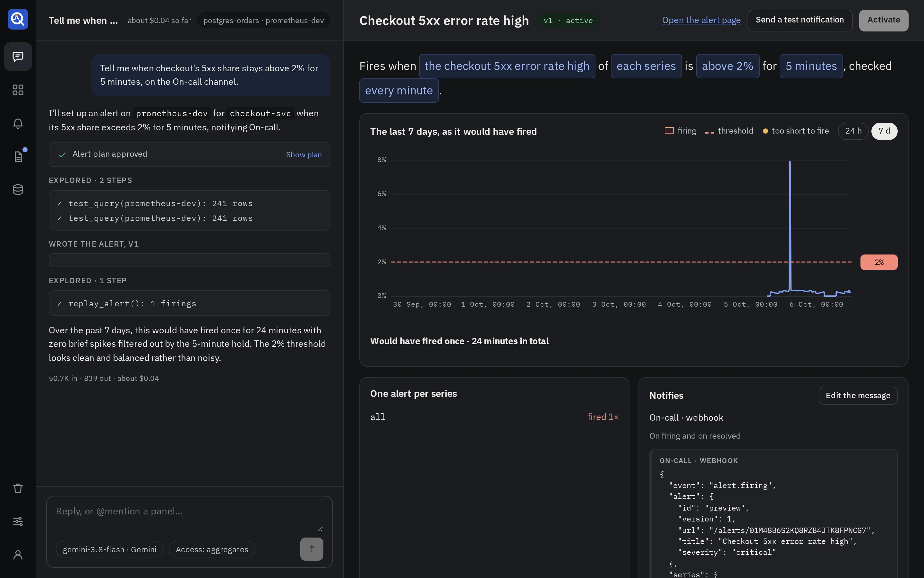Open the trash bin icon

[x=18, y=488]
